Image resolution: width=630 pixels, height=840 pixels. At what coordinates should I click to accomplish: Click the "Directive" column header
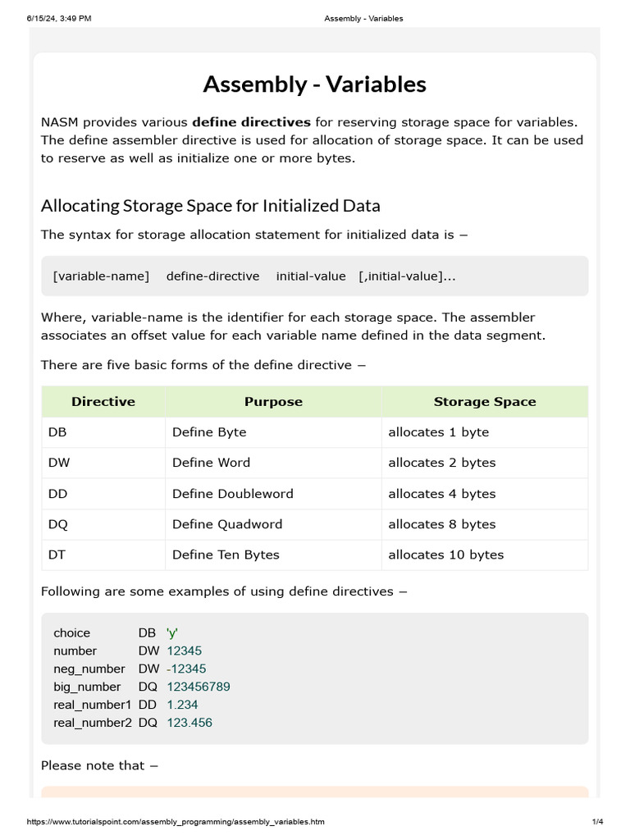click(x=103, y=402)
